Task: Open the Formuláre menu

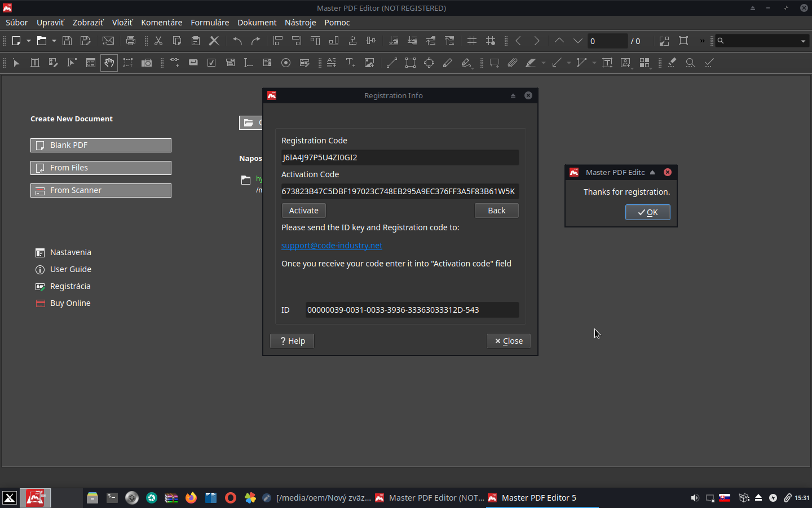Action: [210, 23]
